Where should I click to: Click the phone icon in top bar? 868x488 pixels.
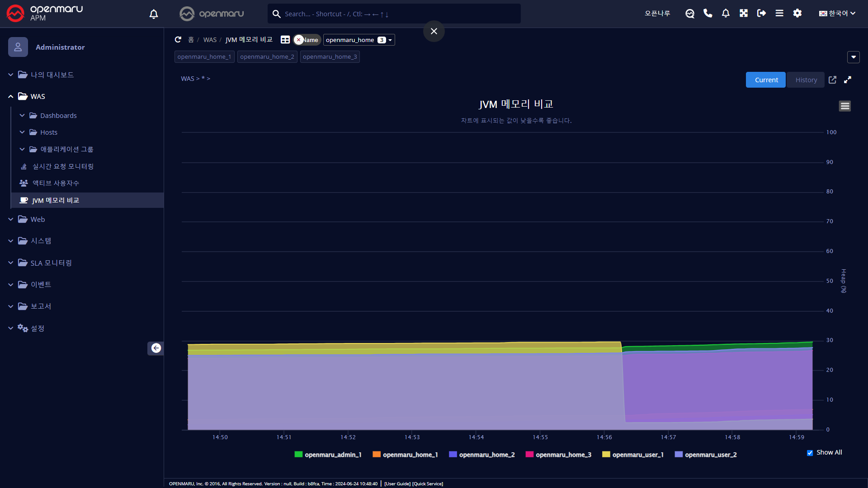pyautogui.click(x=708, y=14)
